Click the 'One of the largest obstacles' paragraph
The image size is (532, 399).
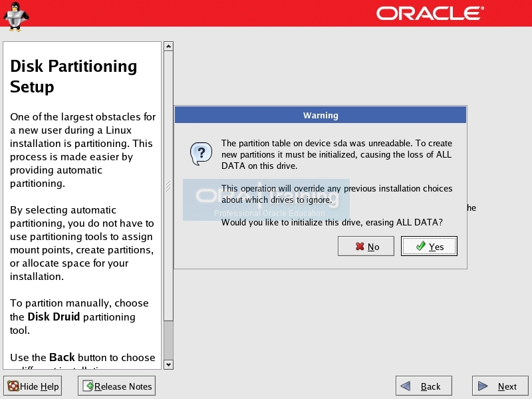(x=82, y=150)
